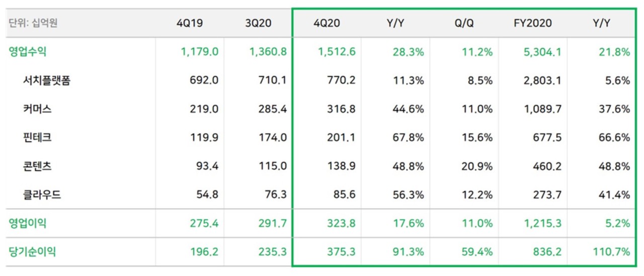Select the 당기순이익 row label
Screen dimensions: 644x276
click(32, 251)
